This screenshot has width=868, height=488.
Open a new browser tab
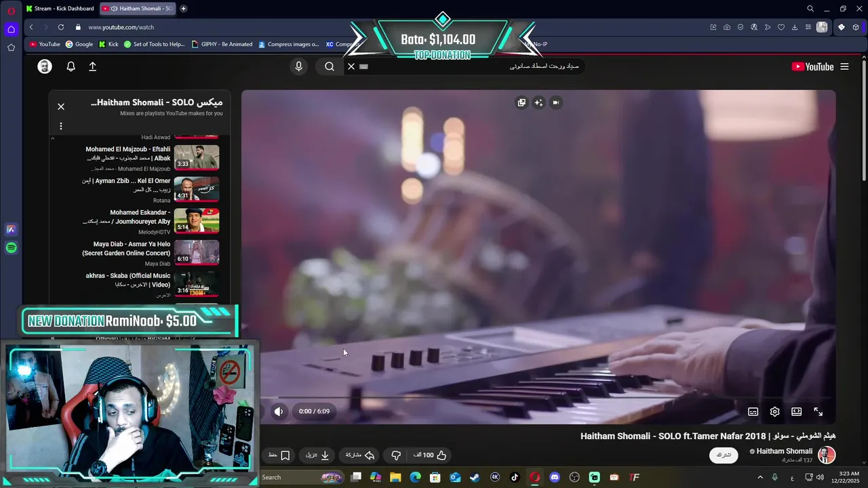coord(183,8)
